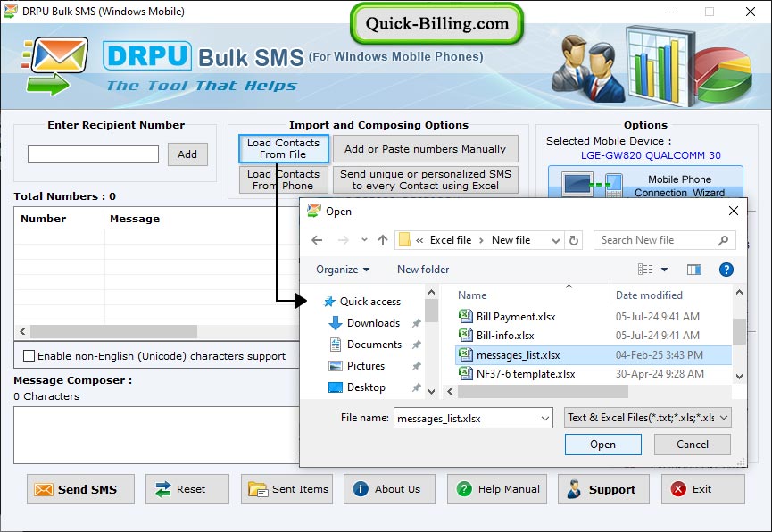The height and width of the screenshot is (532, 772).
Task: Click the Quick access star icon
Action: tap(329, 302)
